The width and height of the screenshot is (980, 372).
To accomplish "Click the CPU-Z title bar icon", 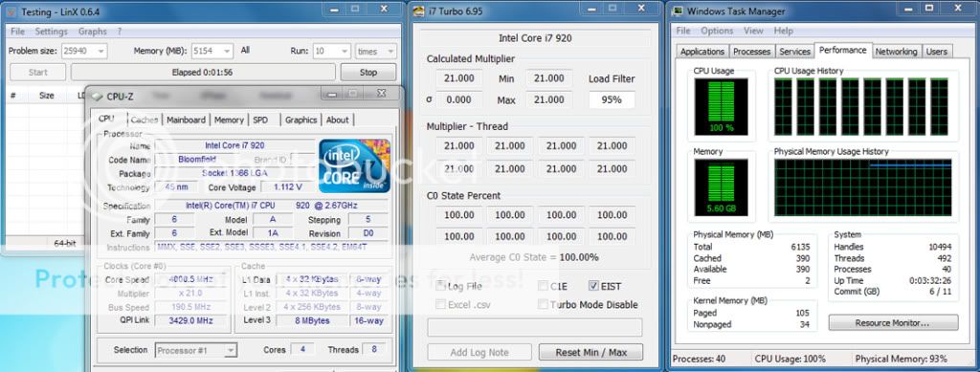I will coord(97,97).
